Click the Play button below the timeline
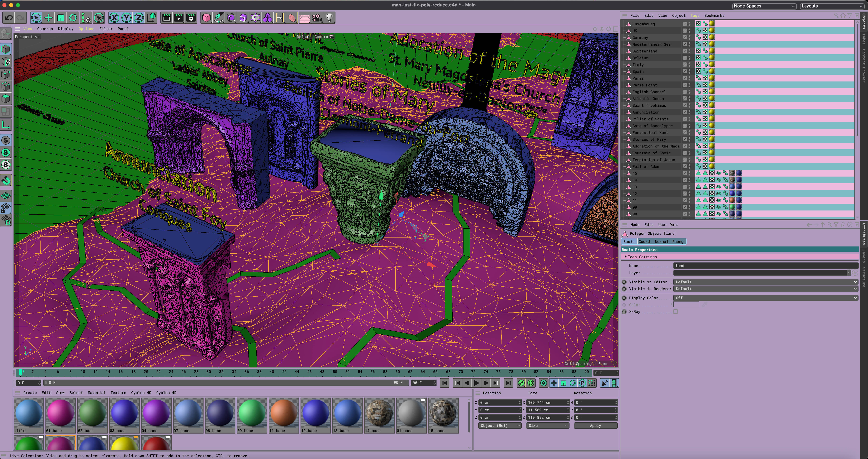This screenshot has width=868, height=459. point(476,383)
